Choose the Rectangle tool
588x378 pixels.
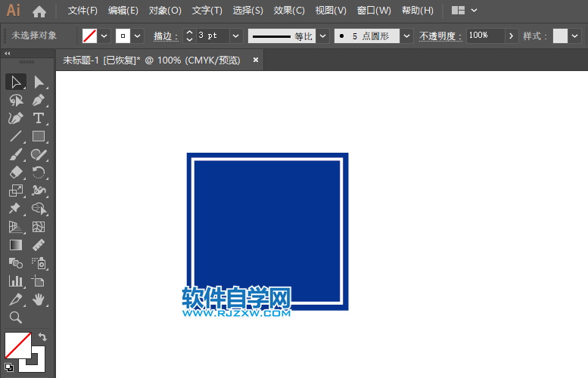(39, 137)
